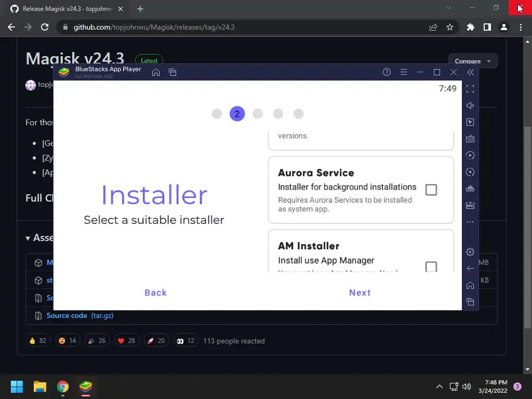Select the first step indicator dot
Image resolution: width=532 pixels, height=399 pixels.
point(217,114)
